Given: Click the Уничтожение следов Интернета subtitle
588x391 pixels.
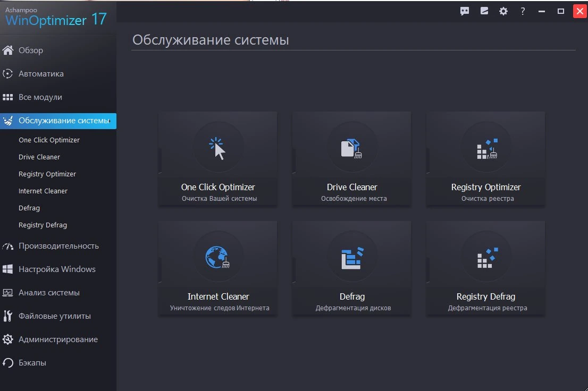Looking at the screenshot, I should pyautogui.click(x=220, y=308).
